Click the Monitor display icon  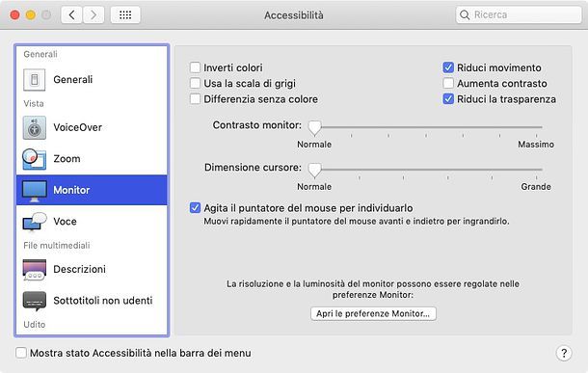[x=34, y=191]
